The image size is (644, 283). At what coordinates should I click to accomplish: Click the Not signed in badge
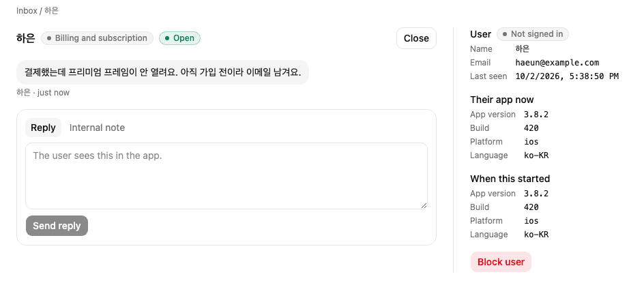(x=532, y=34)
